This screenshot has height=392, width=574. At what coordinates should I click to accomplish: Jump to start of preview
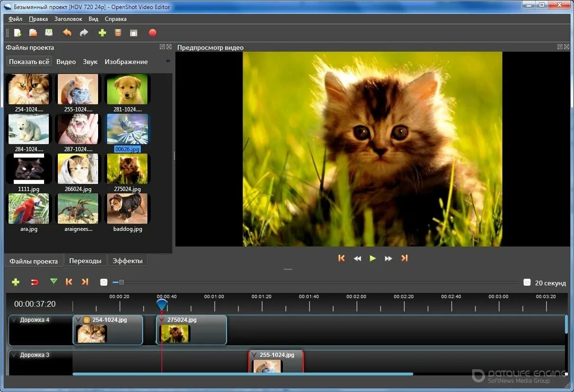click(341, 258)
